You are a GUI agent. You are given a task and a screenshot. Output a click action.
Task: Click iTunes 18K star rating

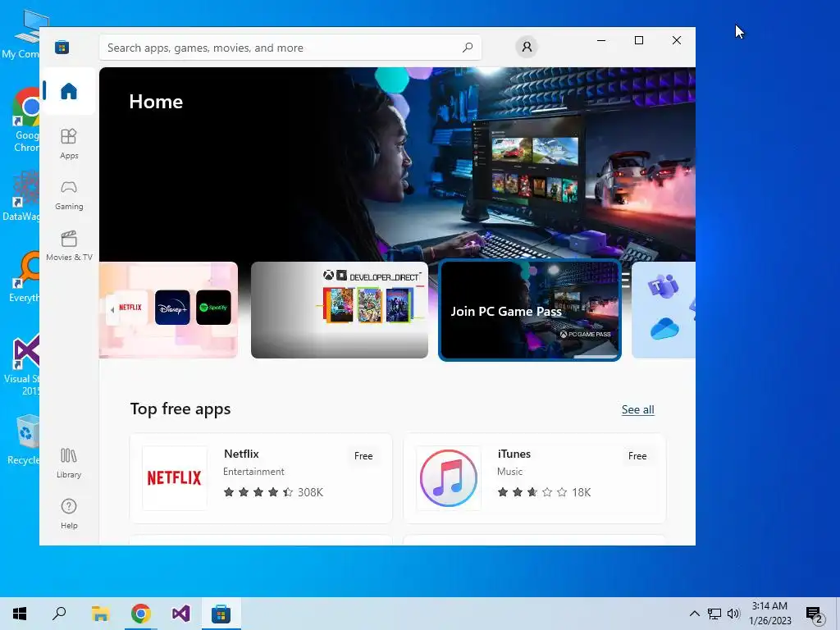click(544, 492)
